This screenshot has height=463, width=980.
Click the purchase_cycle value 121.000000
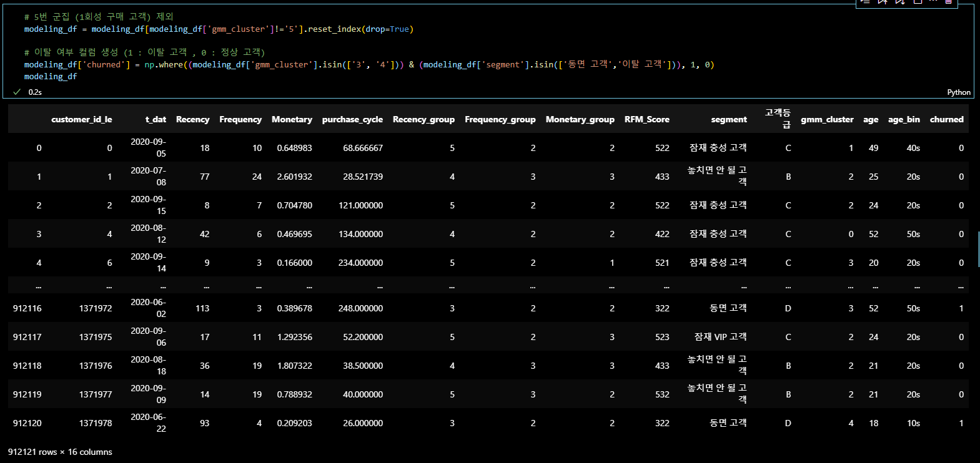[x=360, y=205]
